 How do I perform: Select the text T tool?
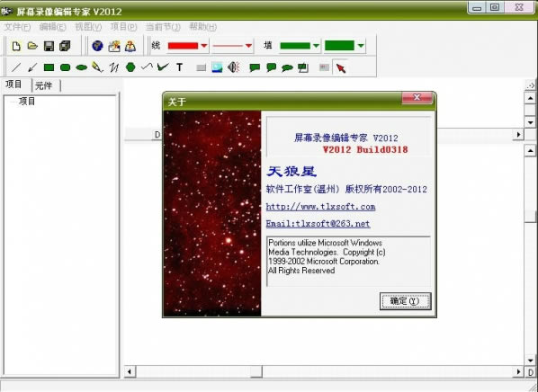click(x=179, y=67)
